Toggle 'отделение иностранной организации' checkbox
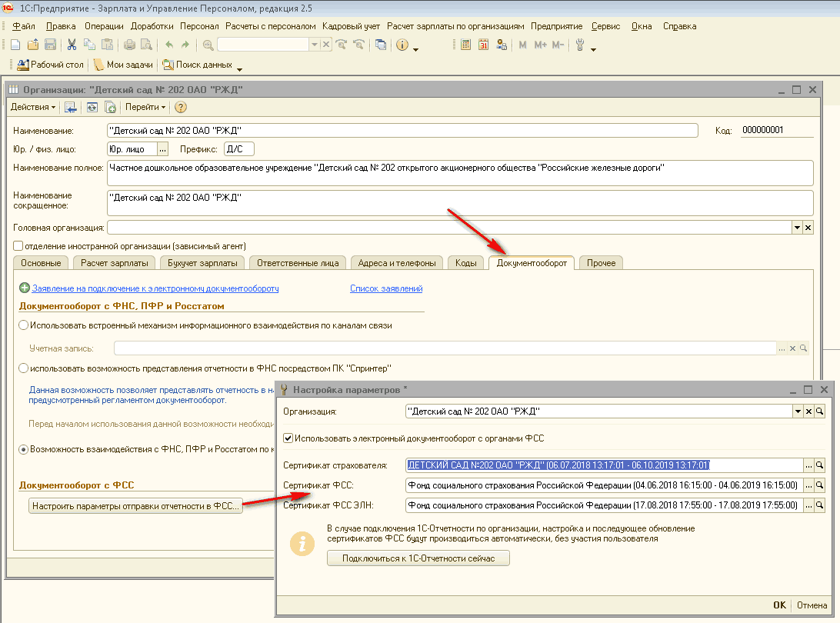This screenshot has width=840, height=623. tap(18, 246)
